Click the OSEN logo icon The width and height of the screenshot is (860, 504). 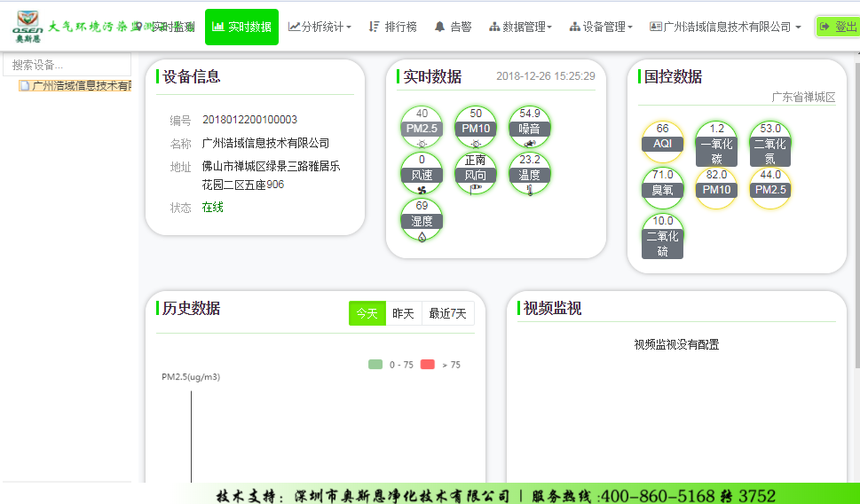28,28
